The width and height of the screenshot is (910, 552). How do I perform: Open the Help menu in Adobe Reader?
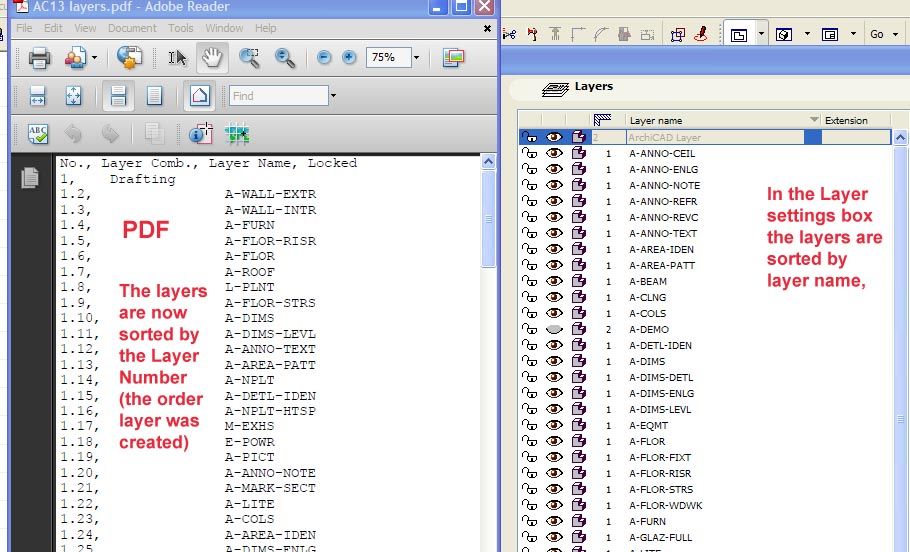266,28
